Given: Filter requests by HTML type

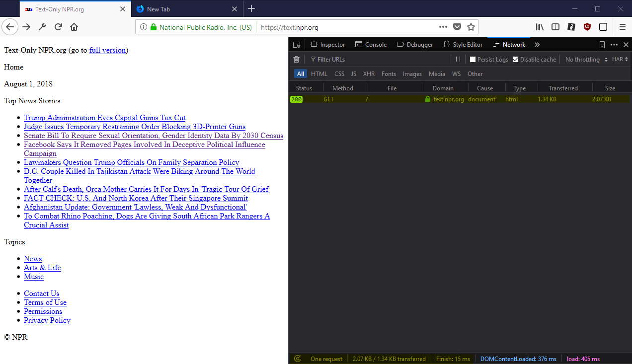Looking at the screenshot, I should 319,74.
